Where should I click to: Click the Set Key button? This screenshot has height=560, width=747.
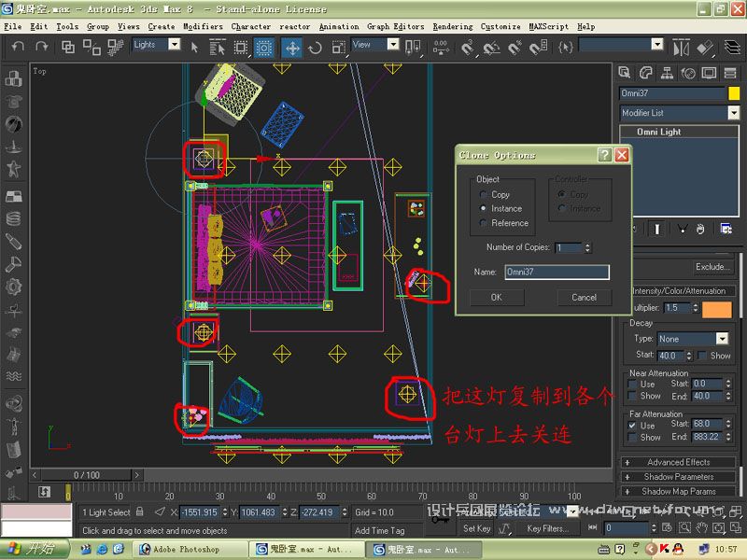pos(476,528)
